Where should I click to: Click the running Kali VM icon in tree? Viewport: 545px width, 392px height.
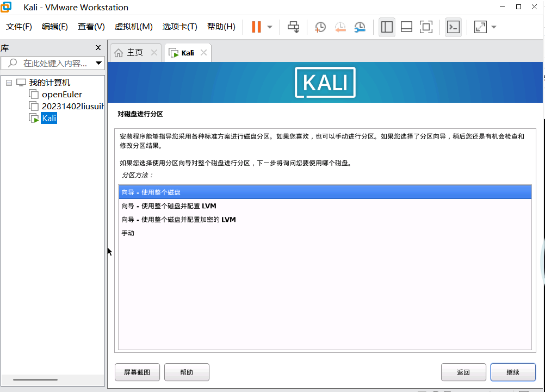click(34, 118)
